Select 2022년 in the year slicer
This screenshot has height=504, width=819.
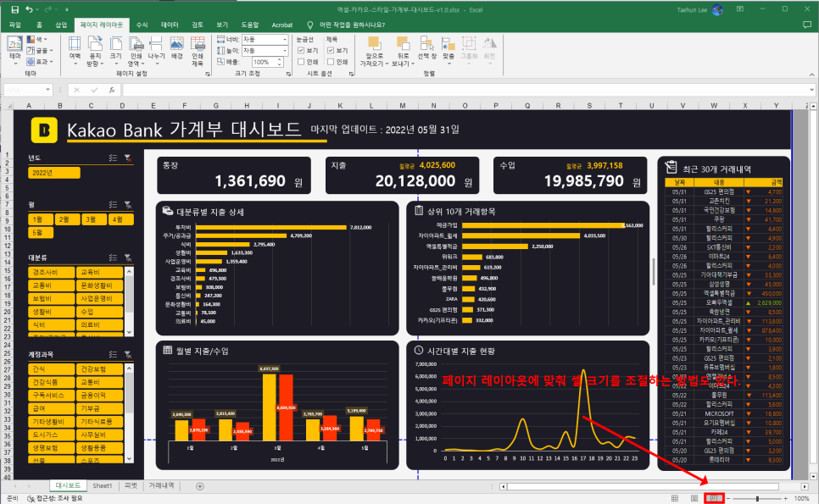click(x=54, y=173)
